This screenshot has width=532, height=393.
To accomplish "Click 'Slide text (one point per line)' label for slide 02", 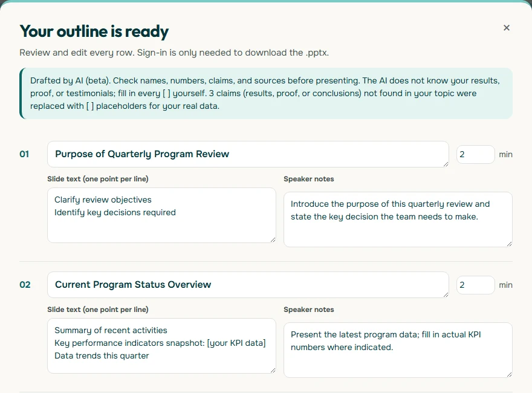I will tap(98, 310).
